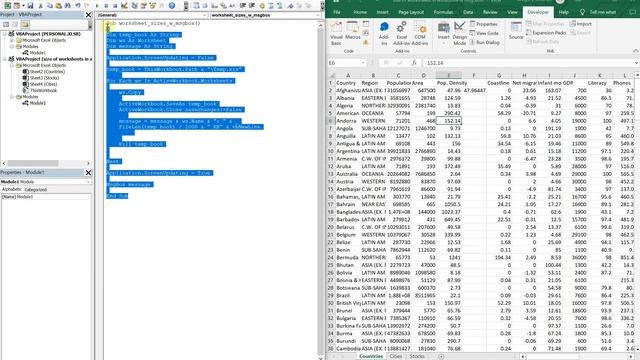Click Properties Window icon in VBA toolbar
Image resolution: width=640 pixels, height=360 pixels.
point(144,6)
